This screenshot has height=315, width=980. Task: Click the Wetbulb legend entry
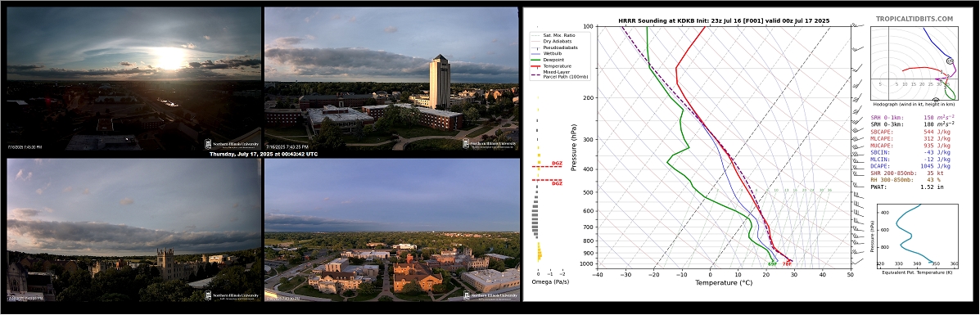click(x=555, y=54)
